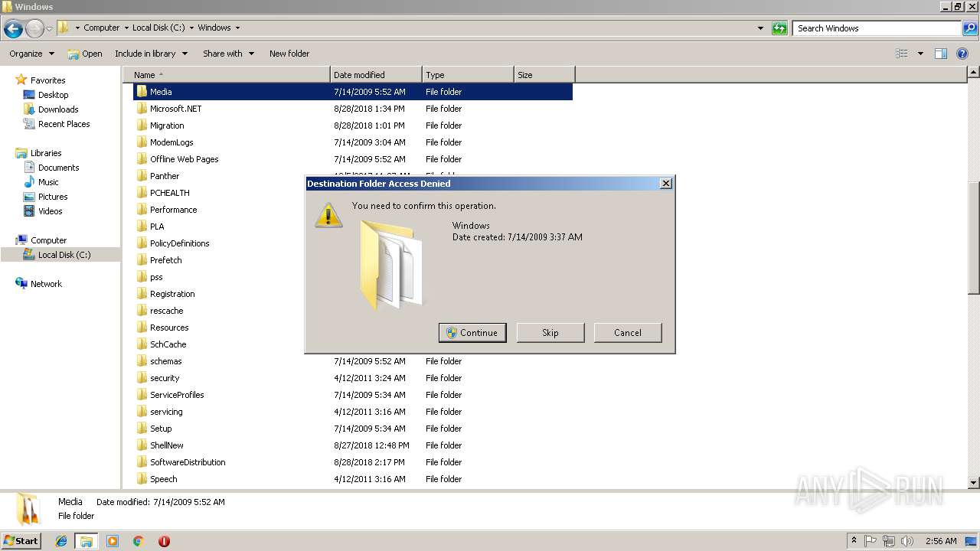Select the Offline Web Pages folder icon

pyautogui.click(x=142, y=159)
